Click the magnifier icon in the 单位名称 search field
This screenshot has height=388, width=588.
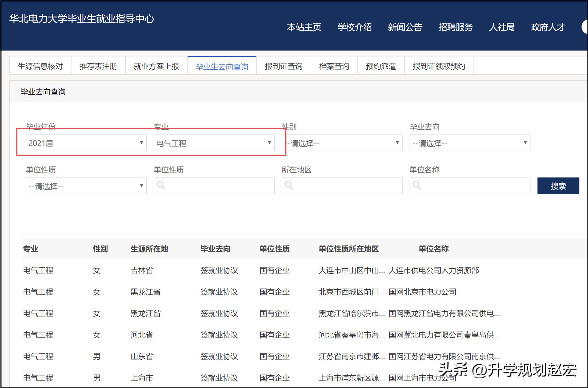[417, 186]
